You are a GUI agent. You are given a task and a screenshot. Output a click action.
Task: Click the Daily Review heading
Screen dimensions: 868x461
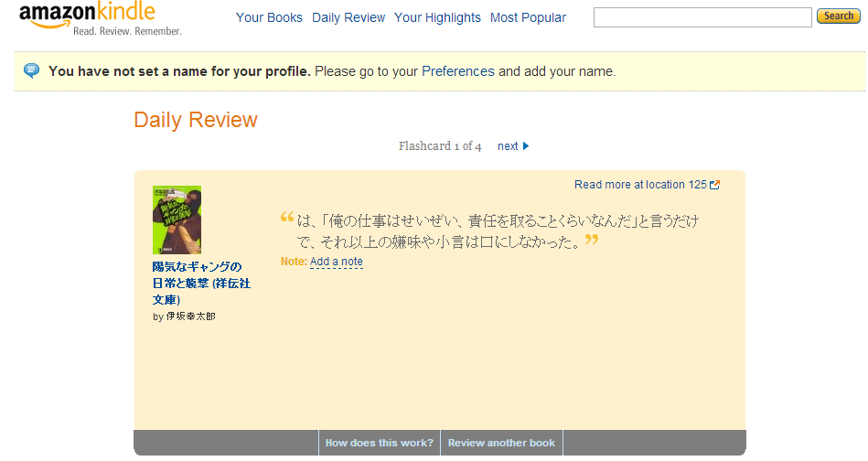tap(196, 120)
